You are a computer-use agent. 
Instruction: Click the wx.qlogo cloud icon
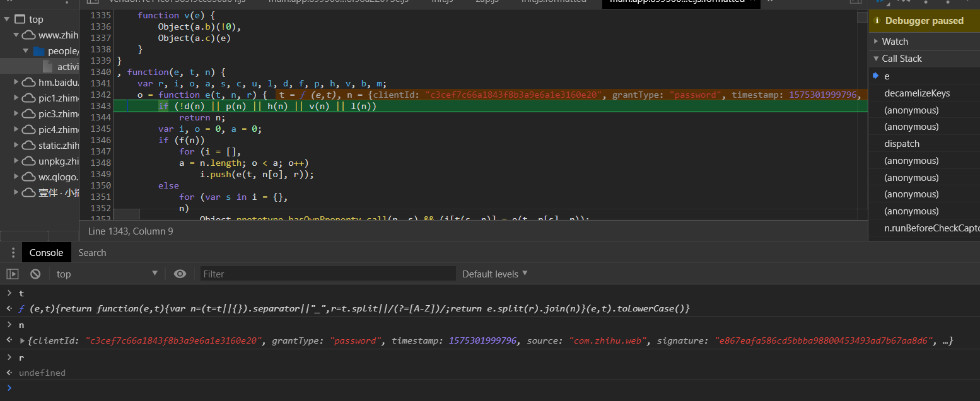click(29, 177)
